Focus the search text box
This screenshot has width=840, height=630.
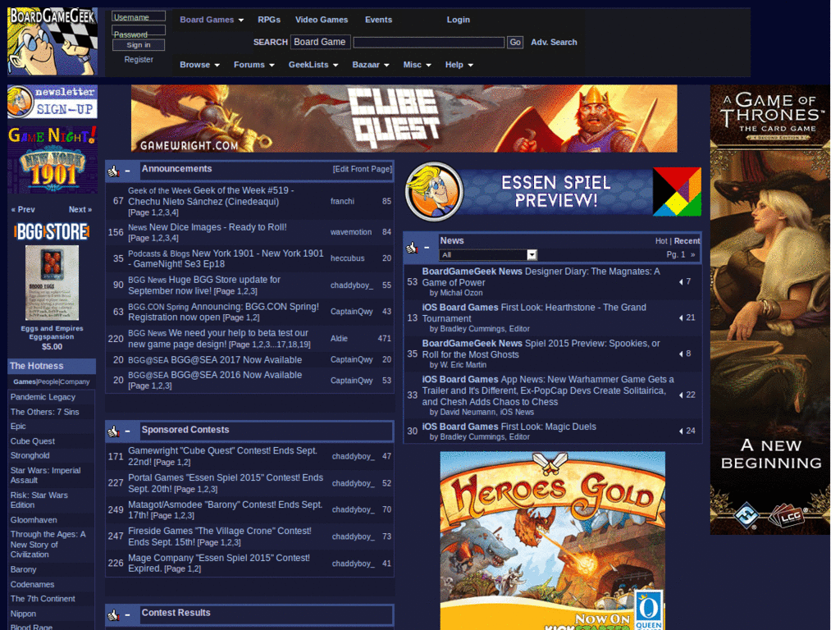pyautogui.click(x=428, y=43)
